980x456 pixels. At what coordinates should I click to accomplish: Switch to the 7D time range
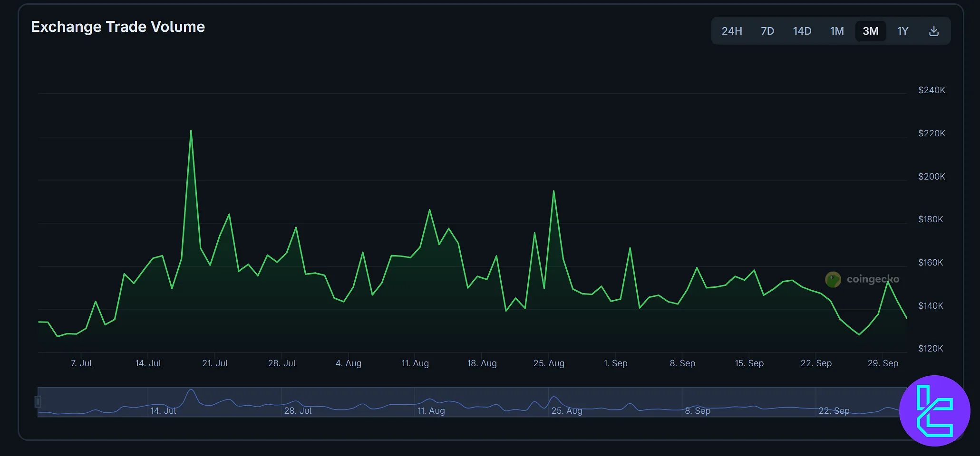pos(767,31)
